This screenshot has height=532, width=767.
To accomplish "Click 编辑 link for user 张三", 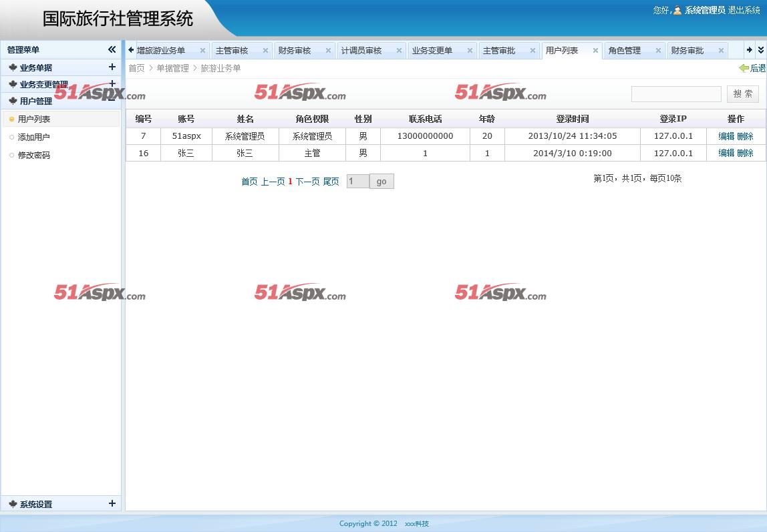I will (x=726, y=153).
